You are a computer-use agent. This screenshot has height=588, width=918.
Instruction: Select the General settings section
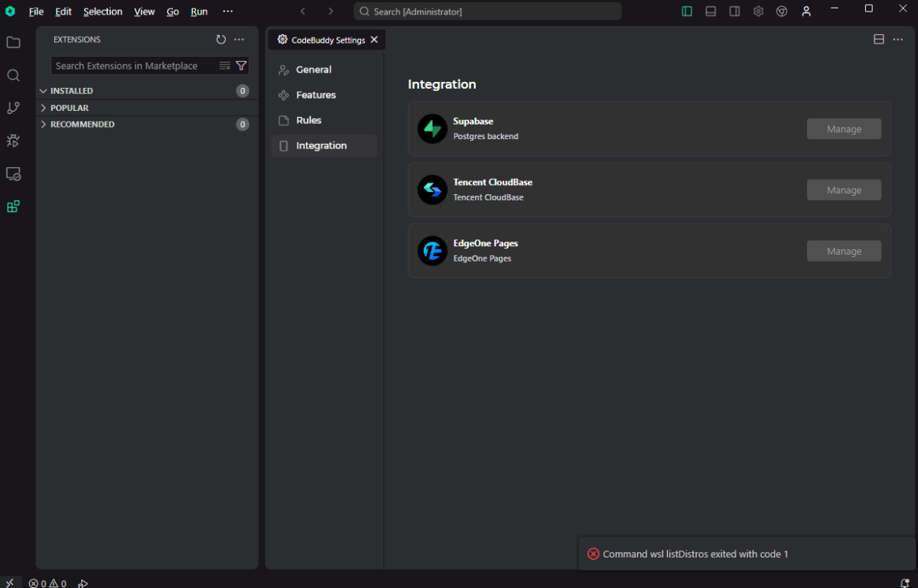324,70
